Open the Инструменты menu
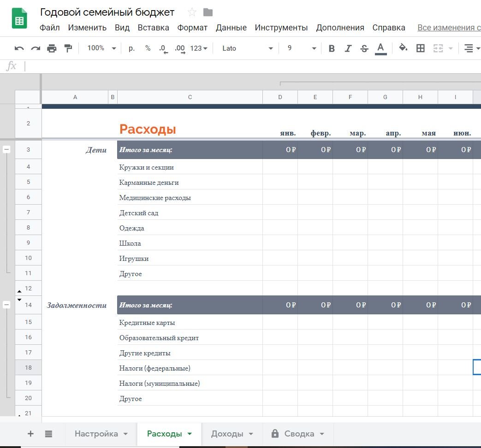481x448 pixels. [x=281, y=28]
